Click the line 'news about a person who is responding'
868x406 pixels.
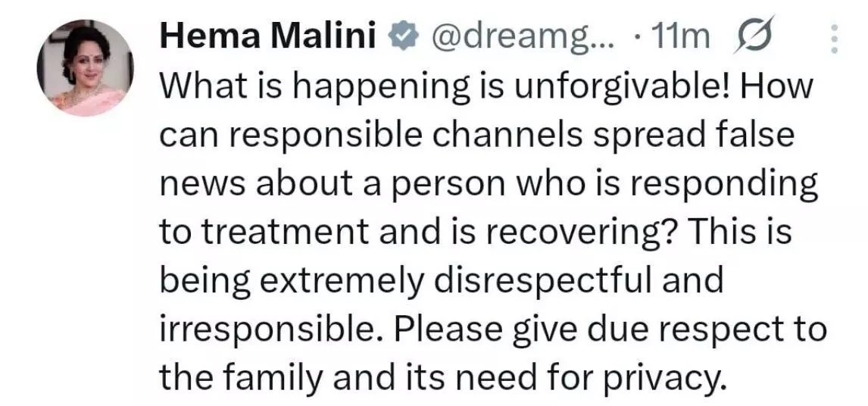488,186
